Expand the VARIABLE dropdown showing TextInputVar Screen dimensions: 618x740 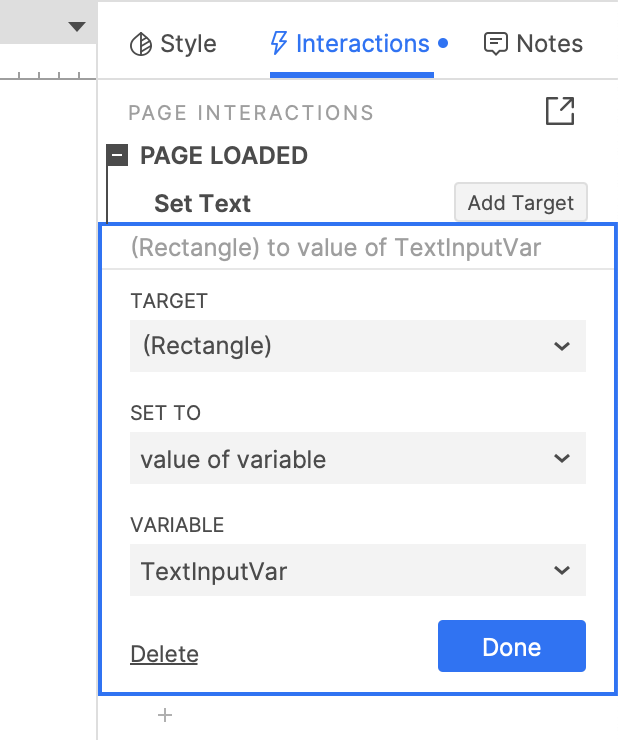(x=357, y=571)
